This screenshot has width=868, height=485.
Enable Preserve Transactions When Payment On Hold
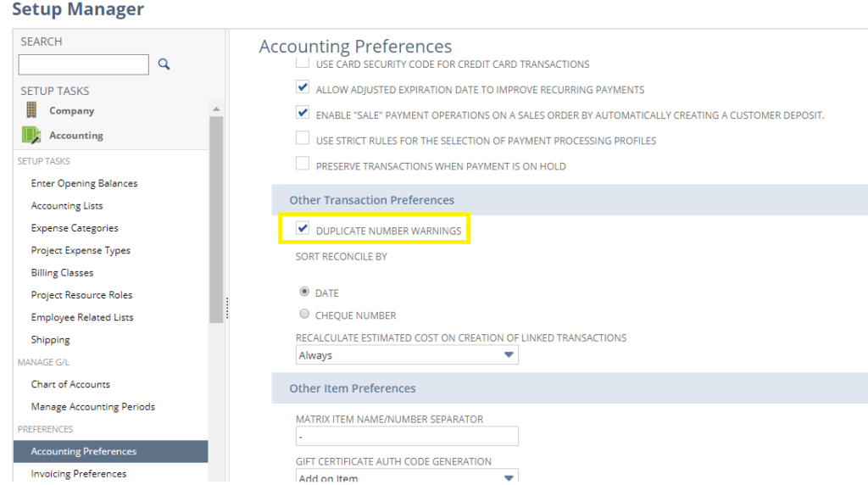[x=303, y=164]
